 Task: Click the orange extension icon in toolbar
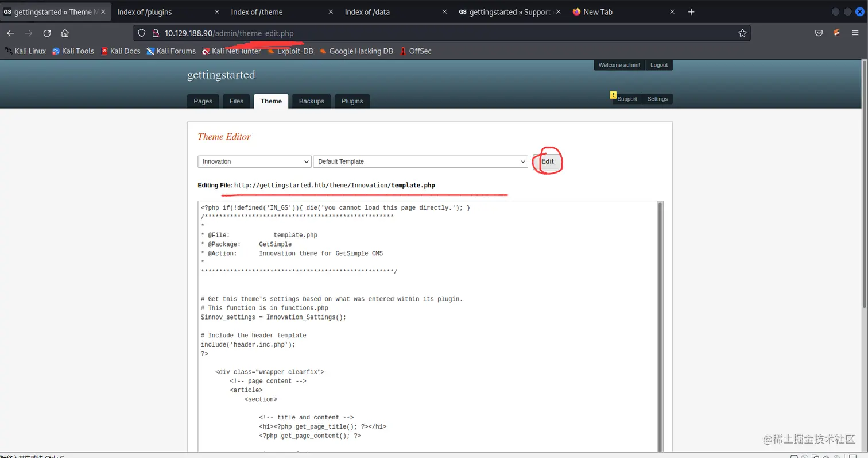tap(837, 33)
